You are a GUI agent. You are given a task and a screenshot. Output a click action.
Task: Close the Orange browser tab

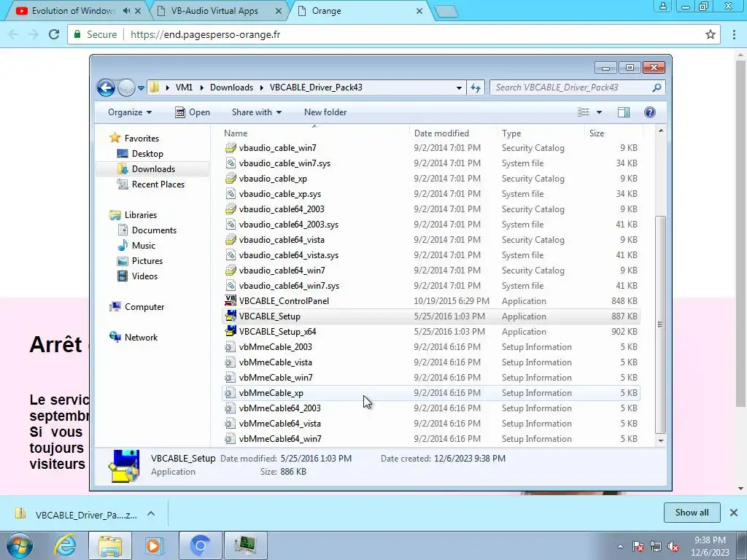point(419,10)
